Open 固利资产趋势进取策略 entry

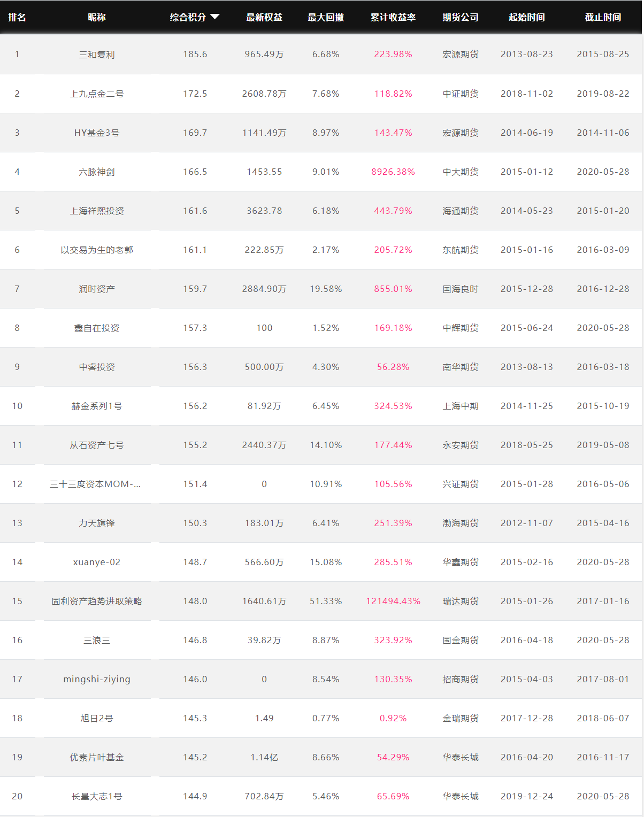point(97,601)
